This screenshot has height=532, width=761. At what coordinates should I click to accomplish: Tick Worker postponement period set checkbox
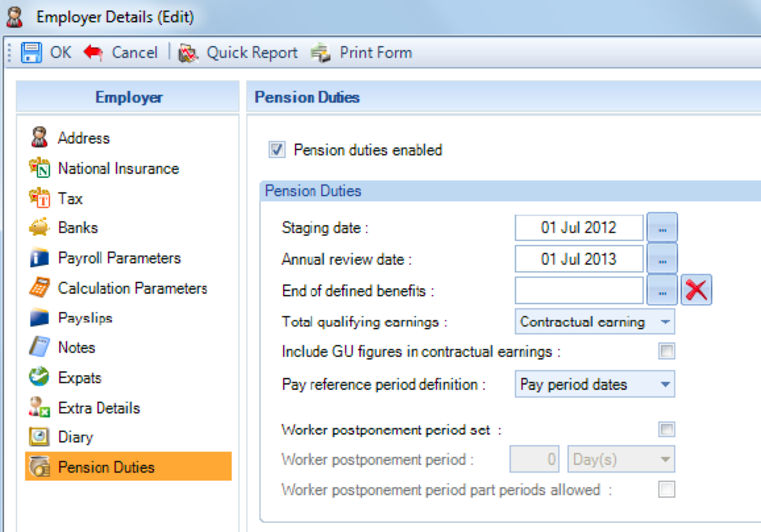[x=666, y=429]
